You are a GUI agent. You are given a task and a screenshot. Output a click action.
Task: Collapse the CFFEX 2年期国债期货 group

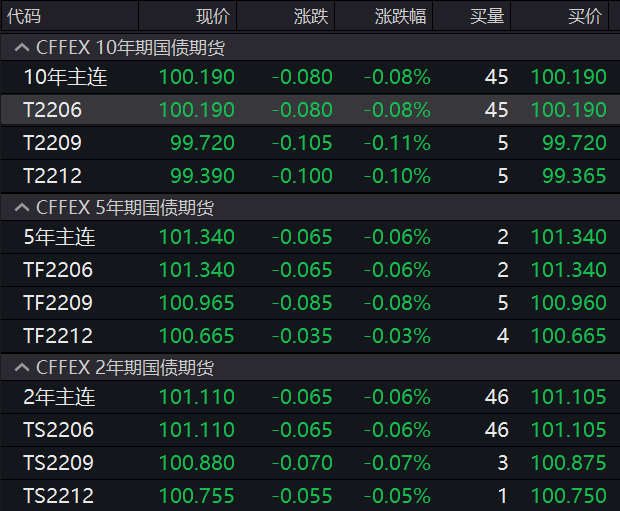click(x=20, y=368)
